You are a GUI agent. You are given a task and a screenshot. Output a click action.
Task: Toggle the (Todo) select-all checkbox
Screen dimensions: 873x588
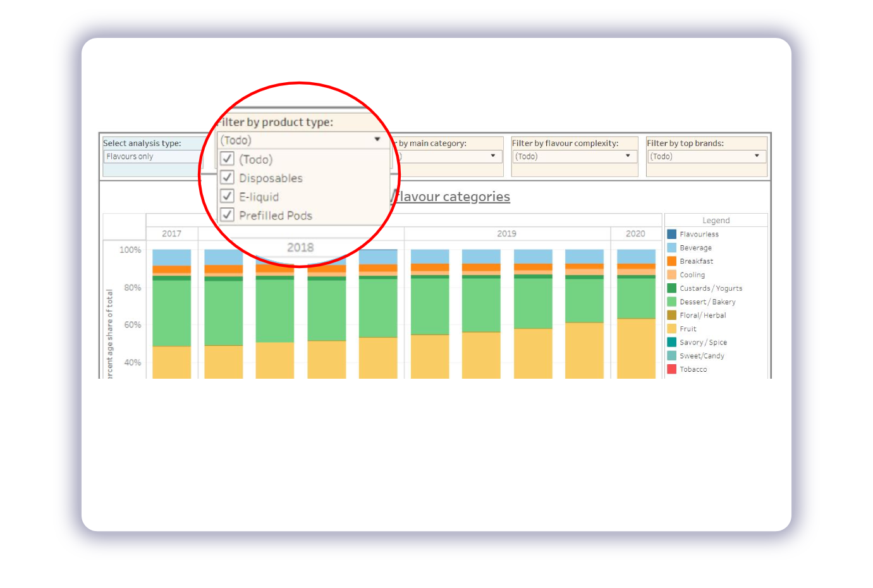228,159
